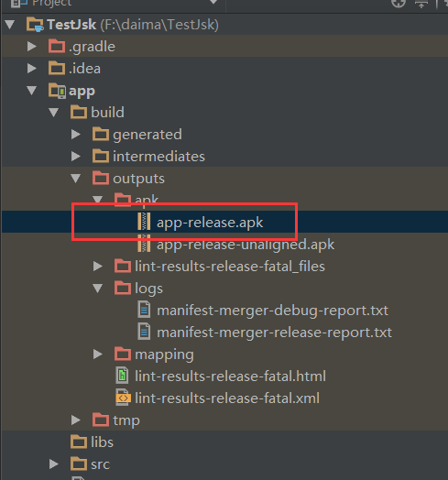Image resolution: width=448 pixels, height=480 pixels.
Task: Click the lint-results-release-fatal_files folder icon
Action: point(123,266)
